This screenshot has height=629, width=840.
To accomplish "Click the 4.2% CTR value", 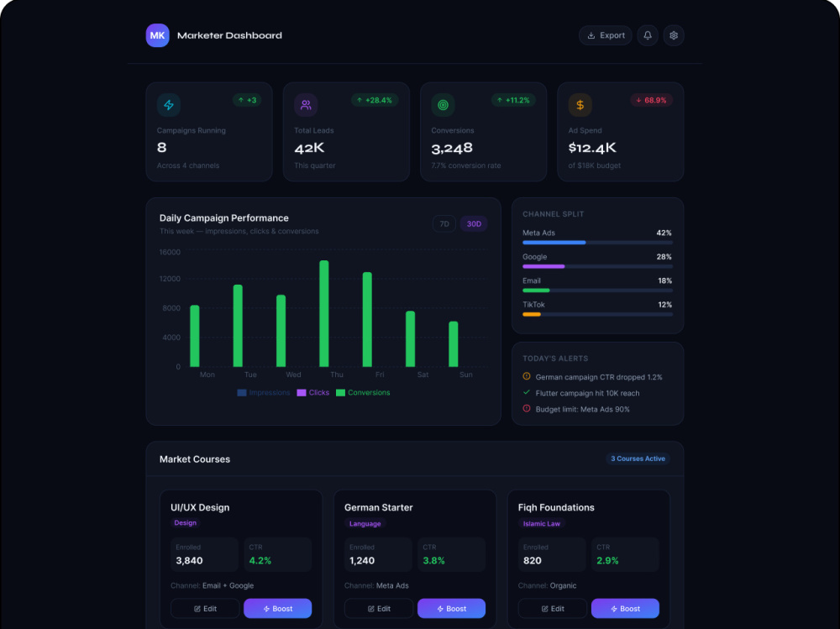I will tap(260, 560).
